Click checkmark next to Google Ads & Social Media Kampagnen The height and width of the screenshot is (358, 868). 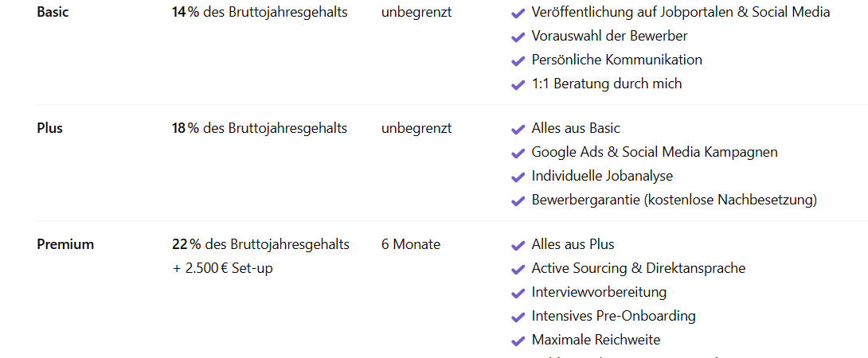518,154
